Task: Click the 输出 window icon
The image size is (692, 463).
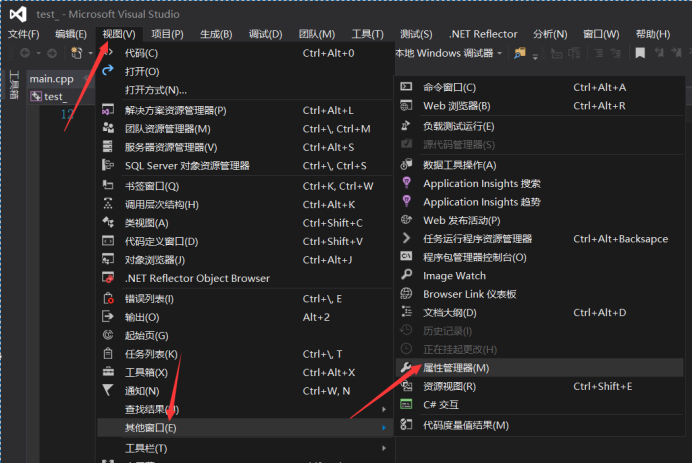Action: 108,316
